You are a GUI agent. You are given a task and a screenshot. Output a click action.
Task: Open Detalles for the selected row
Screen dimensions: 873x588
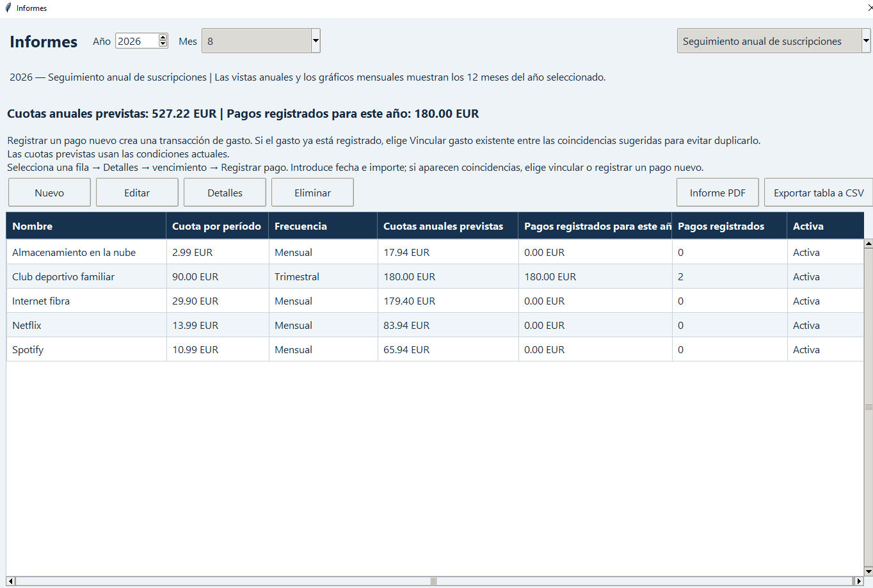(x=225, y=193)
